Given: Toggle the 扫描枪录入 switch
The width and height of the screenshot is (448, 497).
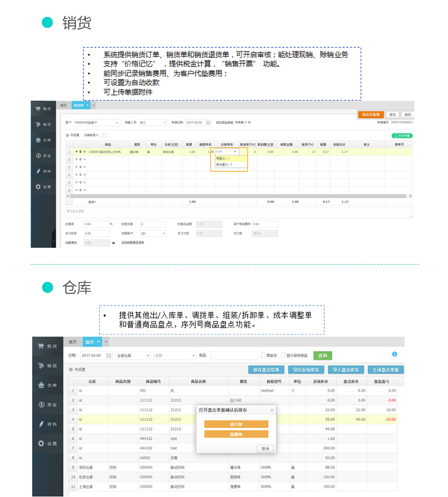Looking at the screenshot, I should click(x=103, y=135).
